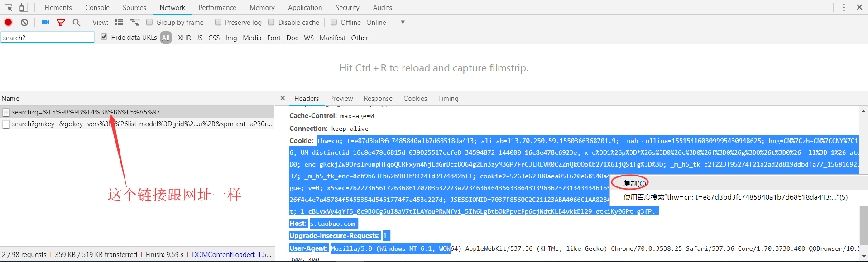Toggle the capture screenshots camera icon
This screenshot has height=262, width=868.
[x=45, y=22]
